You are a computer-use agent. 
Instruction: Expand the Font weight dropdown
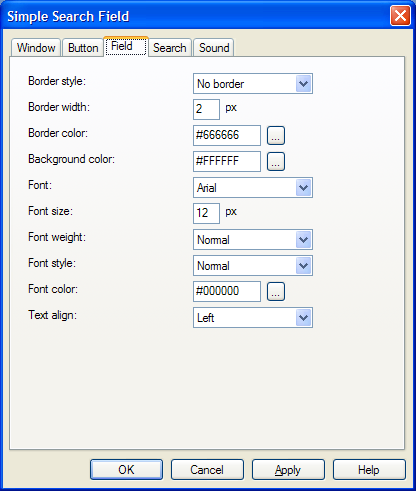(x=253, y=239)
